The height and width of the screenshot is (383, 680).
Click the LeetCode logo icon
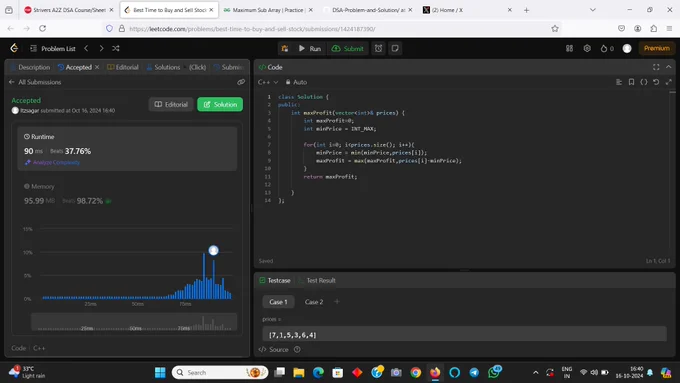(14, 48)
